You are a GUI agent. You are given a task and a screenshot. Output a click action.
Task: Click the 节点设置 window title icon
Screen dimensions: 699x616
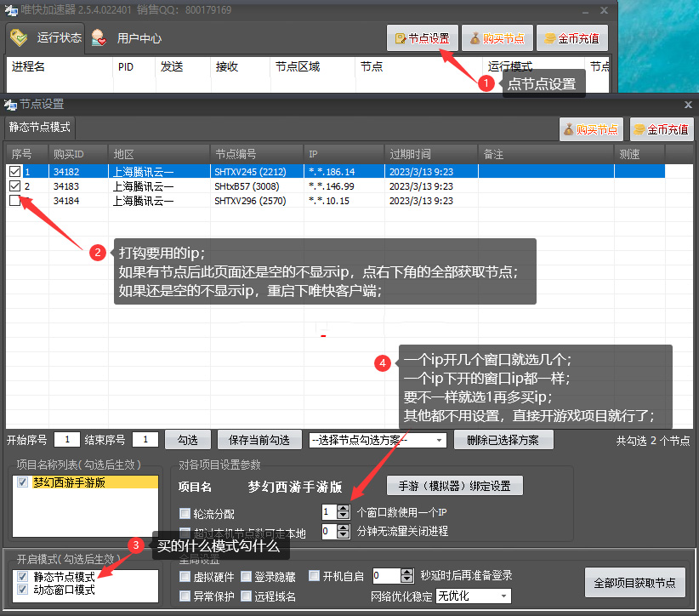[x=10, y=105]
